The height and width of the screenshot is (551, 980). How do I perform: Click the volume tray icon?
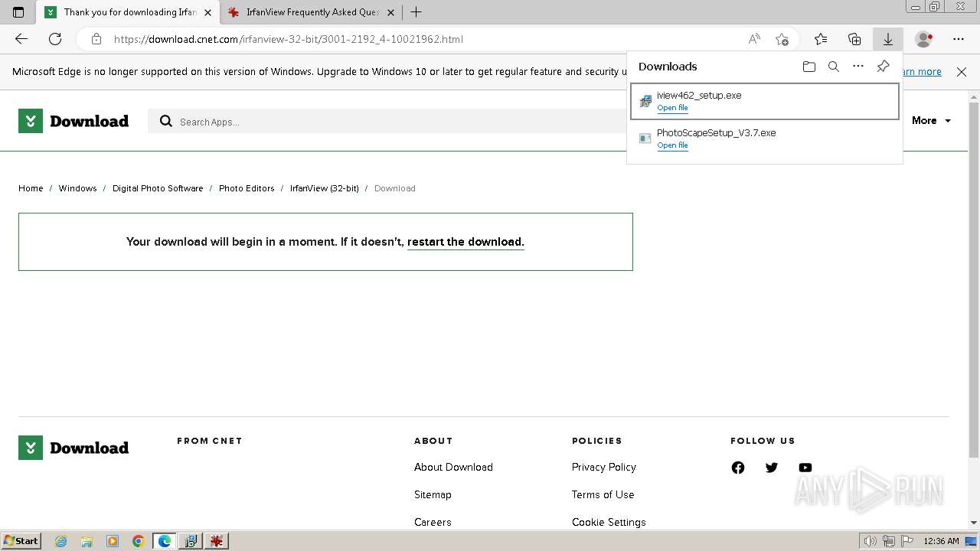pyautogui.click(x=871, y=541)
